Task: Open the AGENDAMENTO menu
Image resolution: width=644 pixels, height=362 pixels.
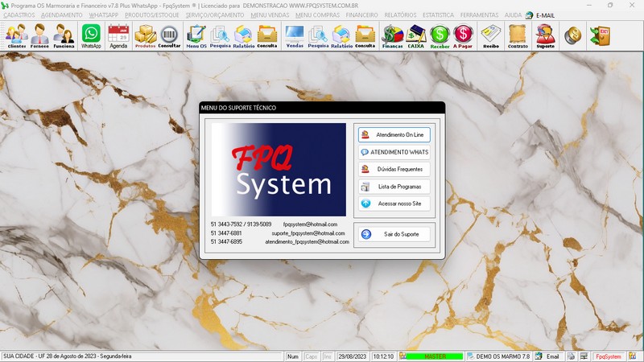Action: tap(62, 15)
